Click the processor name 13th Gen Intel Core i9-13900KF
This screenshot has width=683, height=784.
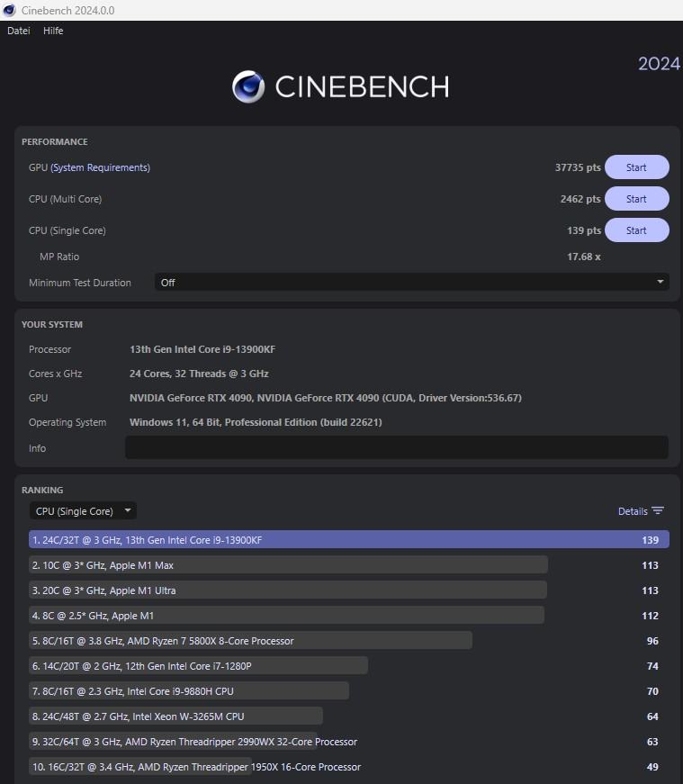pyautogui.click(x=202, y=349)
